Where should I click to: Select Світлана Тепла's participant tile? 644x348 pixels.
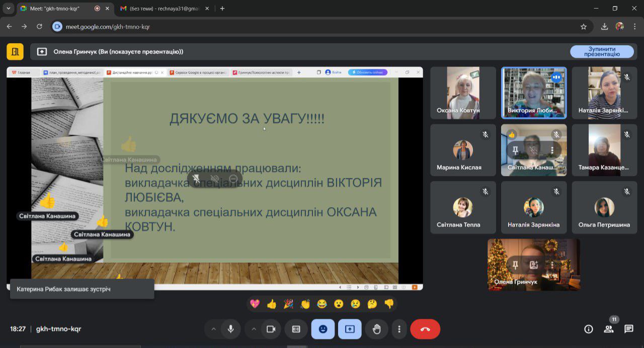tap(463, 207)
